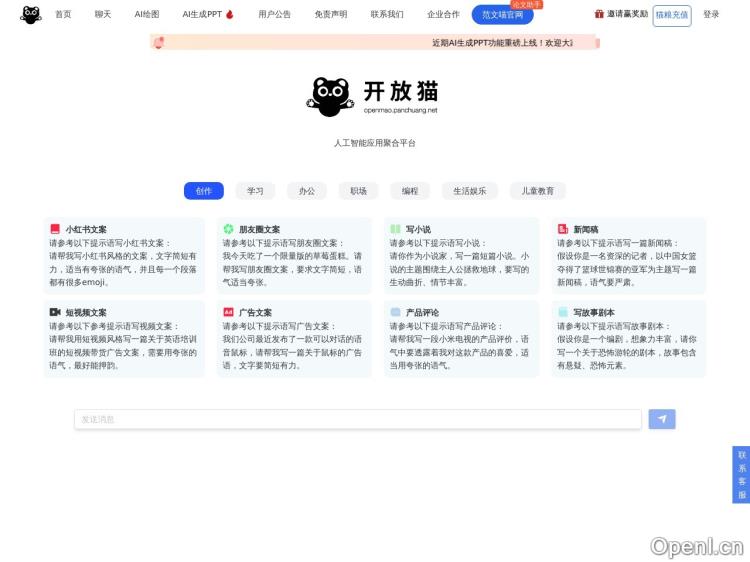Click the gift icon next to 邀请赢奖励

[x=599, y=14]
